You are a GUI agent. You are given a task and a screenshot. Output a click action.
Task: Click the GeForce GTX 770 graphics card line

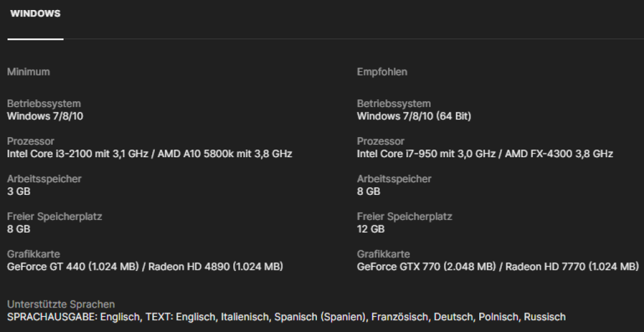tap(497, 267)
